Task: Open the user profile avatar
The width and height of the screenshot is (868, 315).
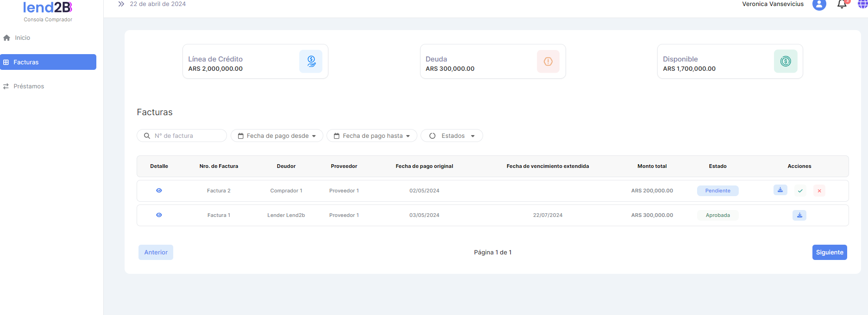Action: pyautogui.click(x=819, y=5)
